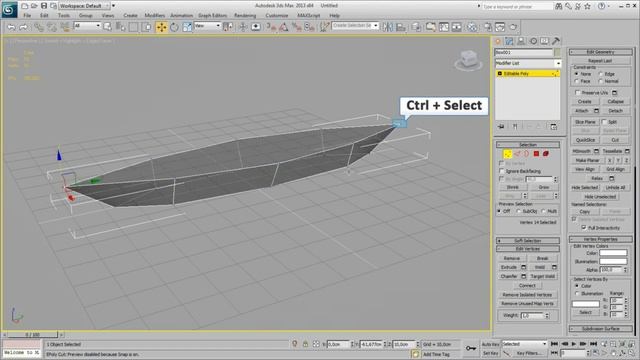Open the Display command panel tab

[544, 41]
